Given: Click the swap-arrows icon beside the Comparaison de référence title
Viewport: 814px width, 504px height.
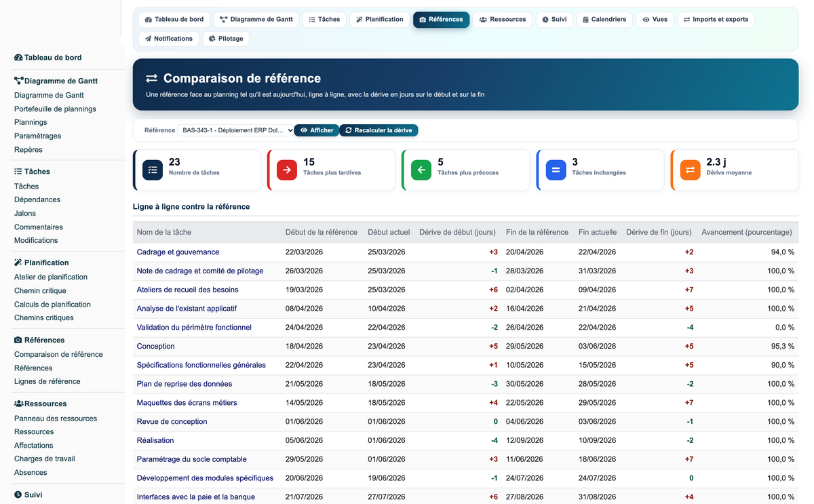Looking at the screenshot, I should [x=152, y=79].
